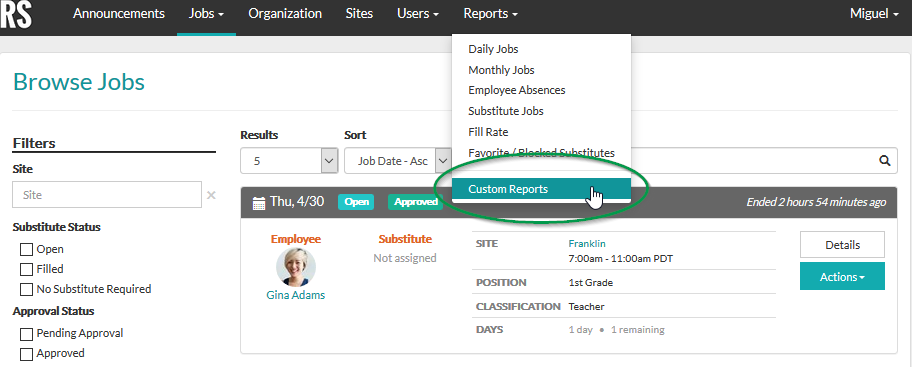Click the Approved status badge
Viewport: 912px width, 367px height.
click(x=416, y=202)
